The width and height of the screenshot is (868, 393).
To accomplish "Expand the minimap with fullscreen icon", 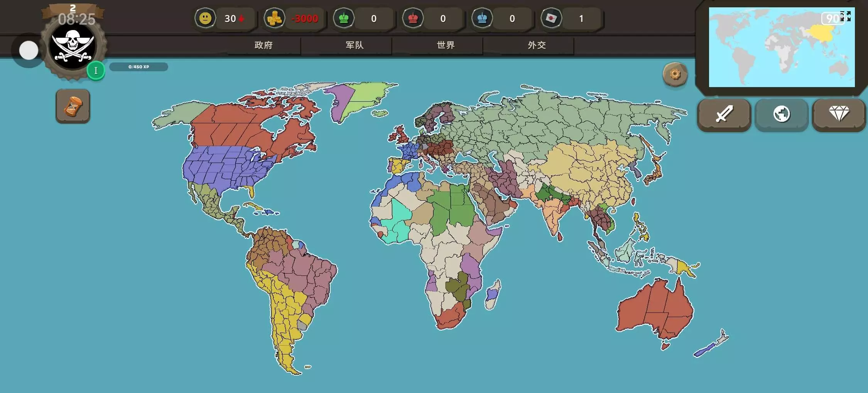I will tap(846, 16).
